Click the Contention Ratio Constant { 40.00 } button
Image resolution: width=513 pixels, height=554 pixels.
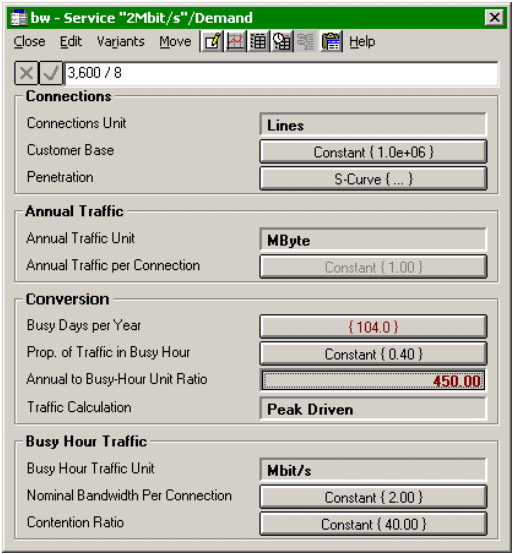[373, 524]
